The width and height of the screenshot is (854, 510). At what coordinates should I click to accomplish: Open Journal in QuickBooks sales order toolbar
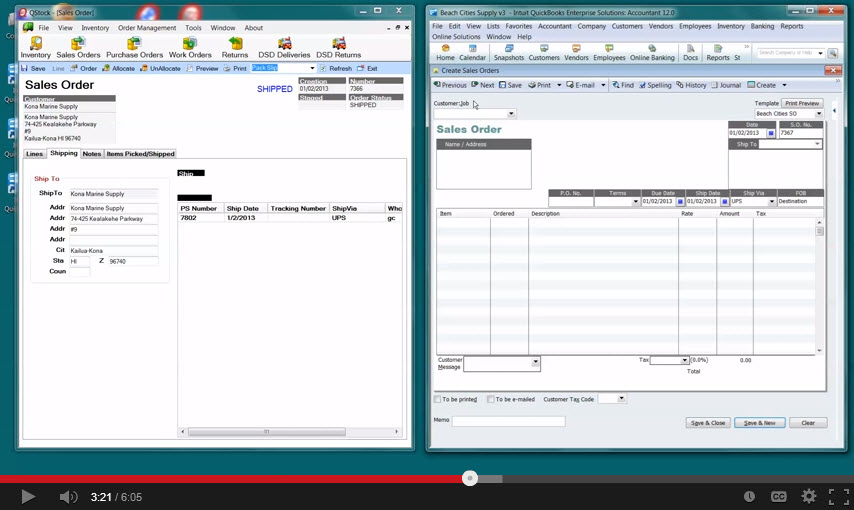726,85
